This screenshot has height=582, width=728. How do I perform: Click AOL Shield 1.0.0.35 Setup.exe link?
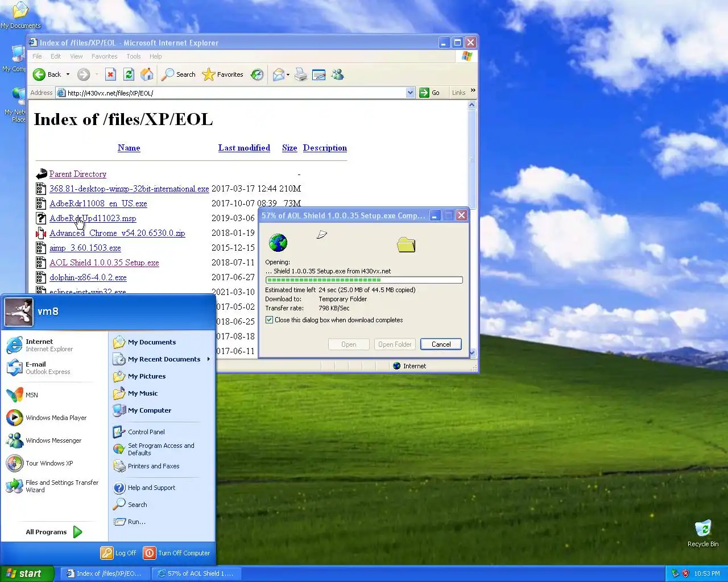tap(104, 263)
